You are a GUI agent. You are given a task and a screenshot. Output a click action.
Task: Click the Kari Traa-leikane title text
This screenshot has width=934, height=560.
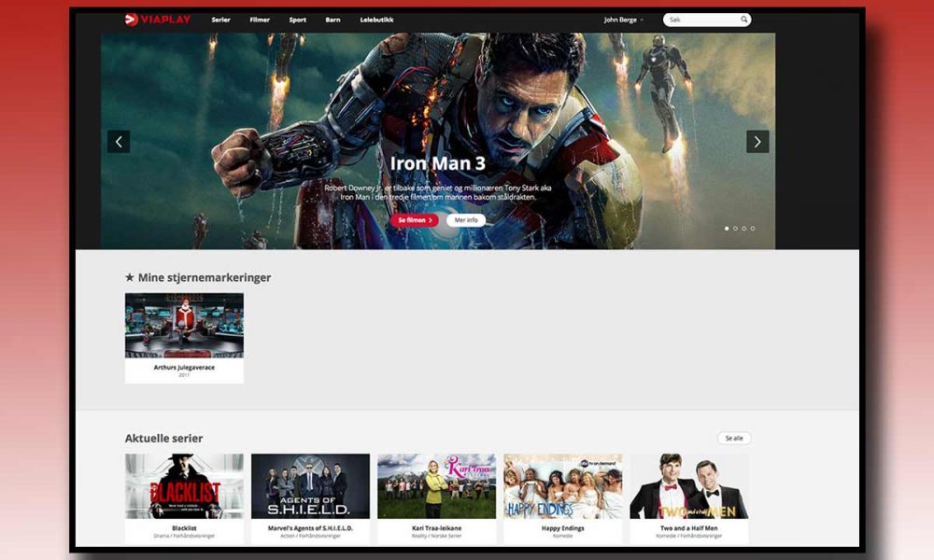pos(436,528)
